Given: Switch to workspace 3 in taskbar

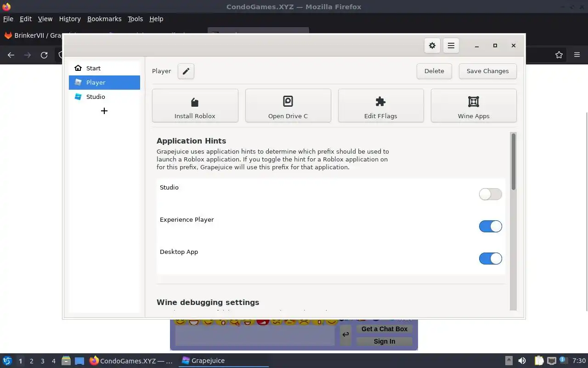Looking at the screenshot, I should 42,361.
